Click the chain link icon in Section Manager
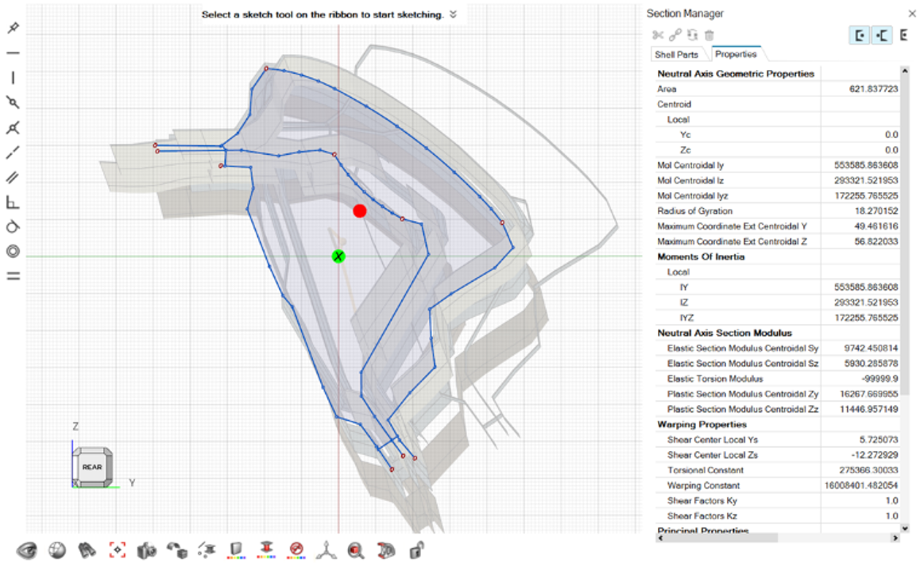This screenshot has width=924, height=563. click(x=675, y=35)
